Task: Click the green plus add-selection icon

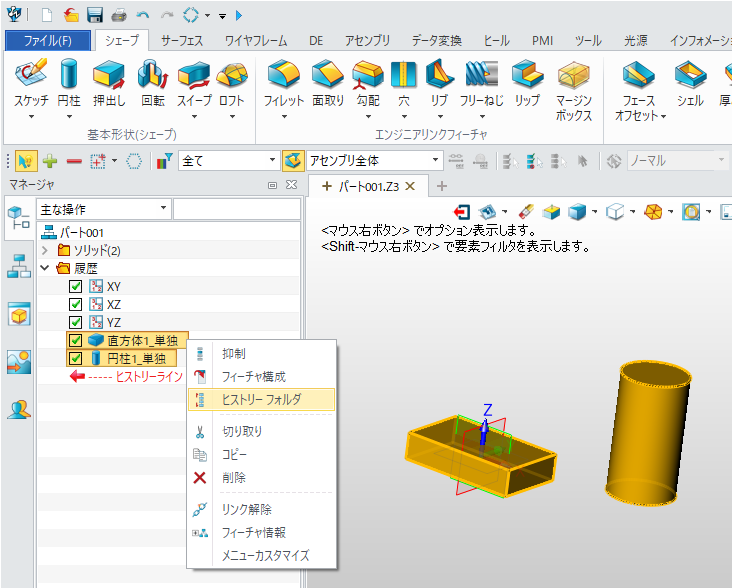Action: 50,161
